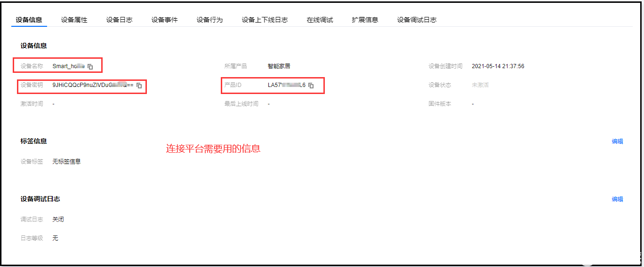Click the 关闭 value of 调试日志
The height and width of the screenshot is (267, 644).
pos(58,220)
